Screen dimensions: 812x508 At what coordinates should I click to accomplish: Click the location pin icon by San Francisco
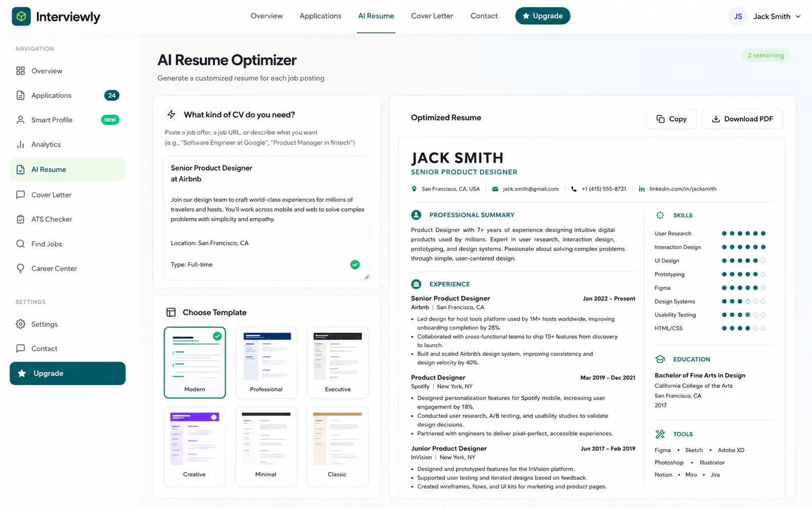pyautogui.click(x=414, y=189)
